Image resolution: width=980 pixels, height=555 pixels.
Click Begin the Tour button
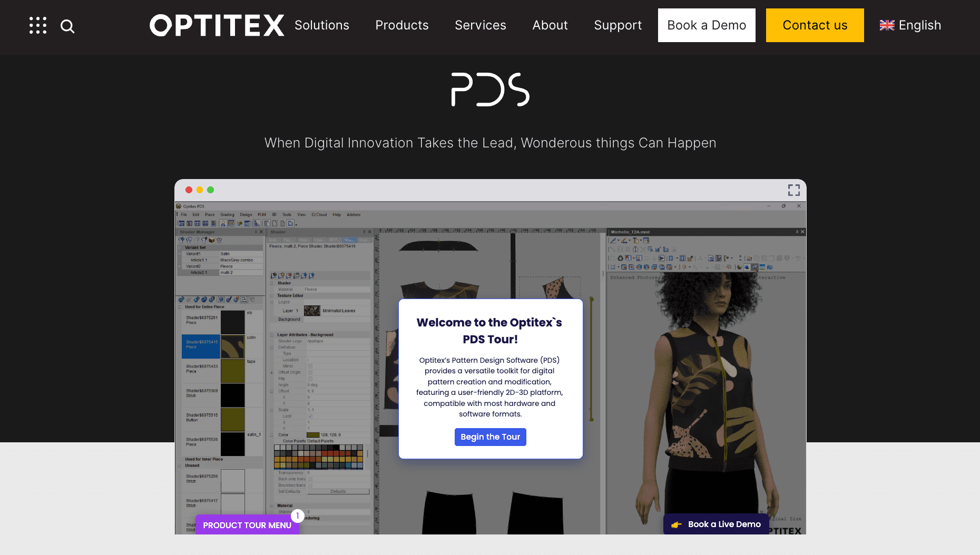490,437
